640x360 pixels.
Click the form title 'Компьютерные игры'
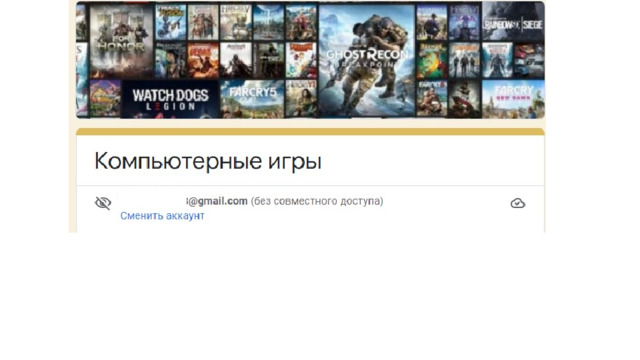click(x=208, y=161)
